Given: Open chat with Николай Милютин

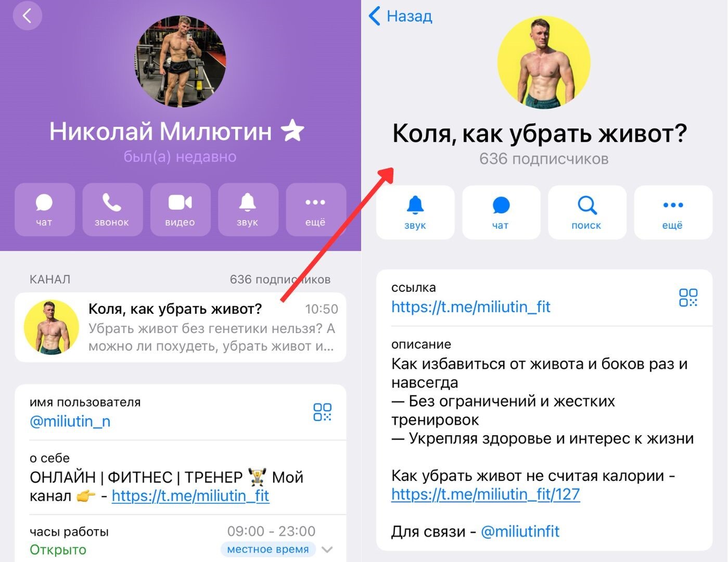Looking at the screenshot, I should pos(45,210).
